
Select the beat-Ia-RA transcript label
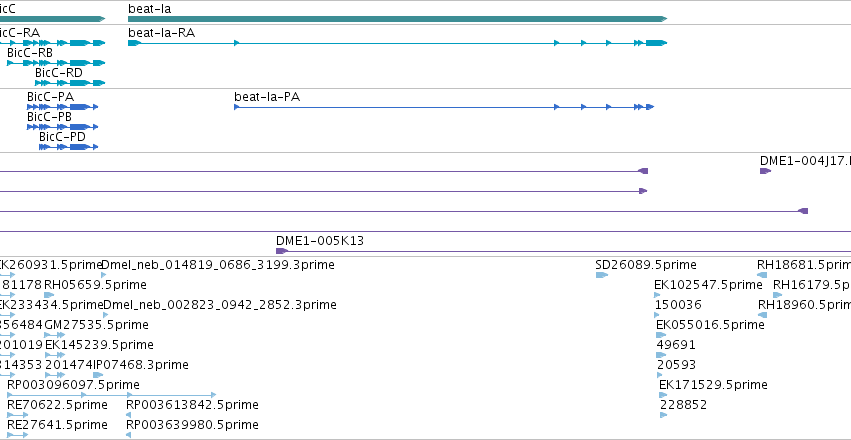161,33
